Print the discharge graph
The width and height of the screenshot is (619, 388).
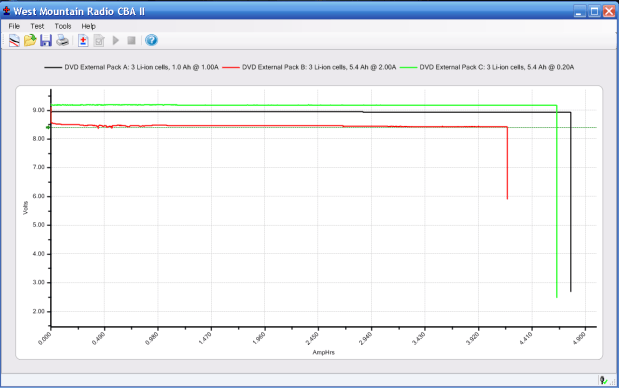[x=62, y=40]
